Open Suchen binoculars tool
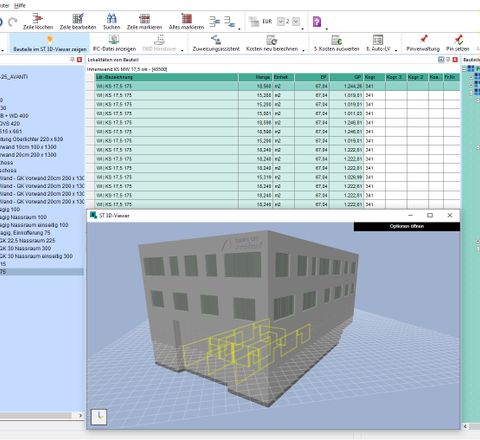The width and height of the screenshot is (480, 440). click(111, 18)
